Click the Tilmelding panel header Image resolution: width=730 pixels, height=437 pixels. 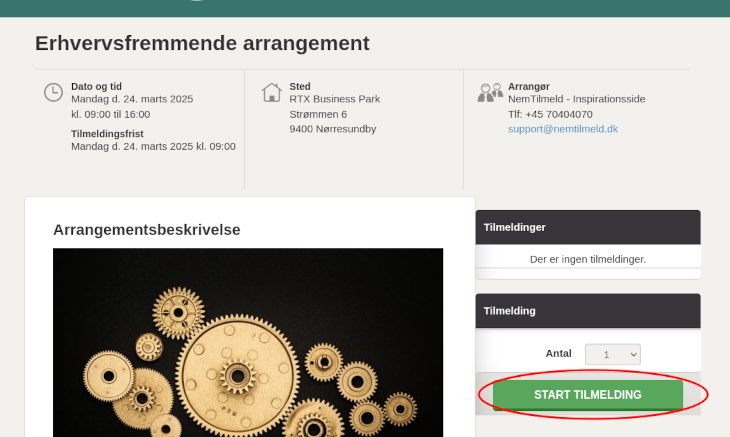[588, 311]
